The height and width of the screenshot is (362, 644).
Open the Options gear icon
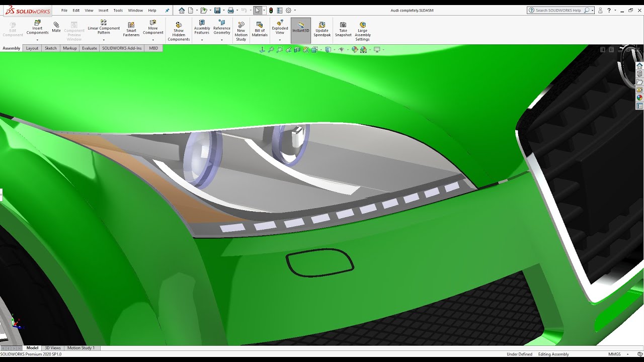pos(289,10)
